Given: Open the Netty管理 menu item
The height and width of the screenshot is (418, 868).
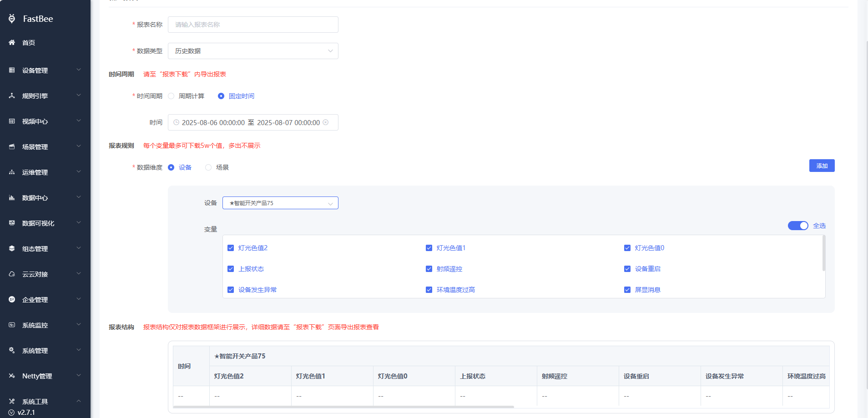Looking at the screenshot, I should coord(45,376).
